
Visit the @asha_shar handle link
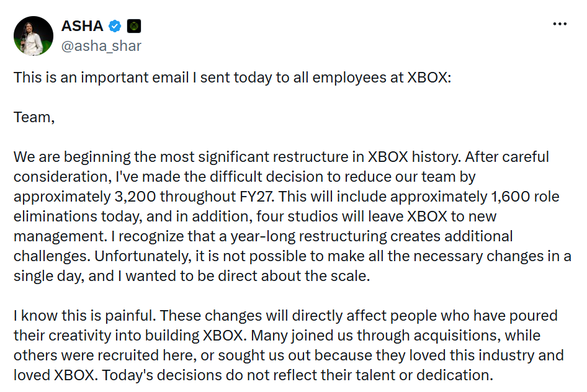(x=101, y=46)
